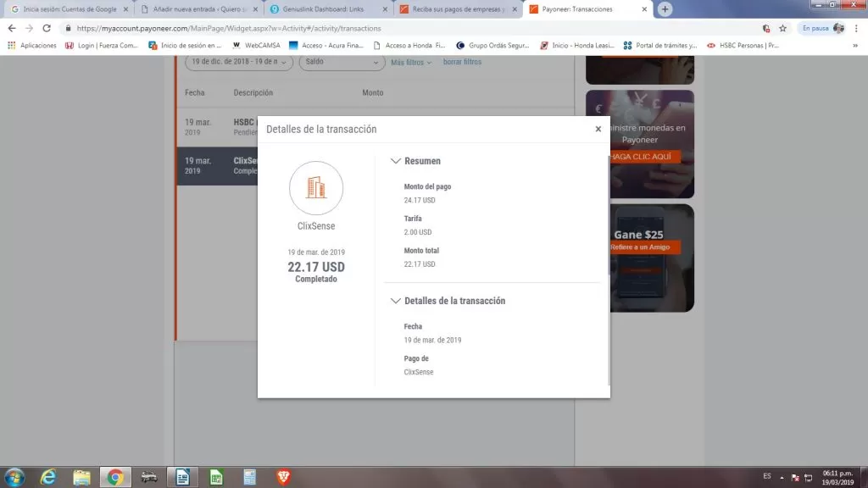
Task: Click the Fecha column header
Action: pyautogui.click(x=195, y=93)
